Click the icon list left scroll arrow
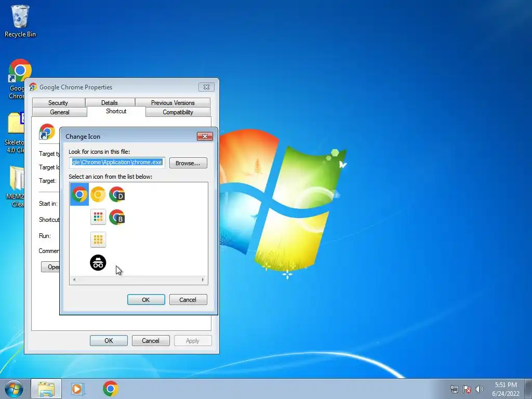The image size is (532, 399). tap(74, 280)
